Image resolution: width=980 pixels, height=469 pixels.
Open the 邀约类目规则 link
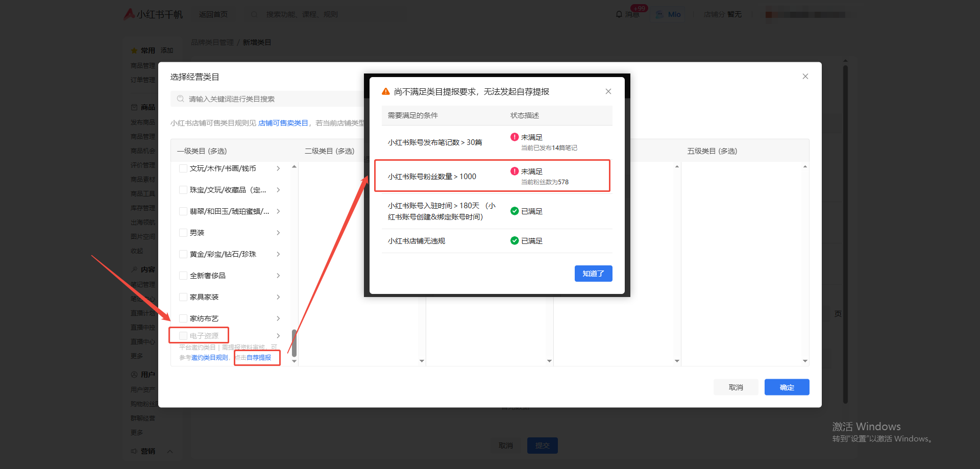(x=209, y=358)
